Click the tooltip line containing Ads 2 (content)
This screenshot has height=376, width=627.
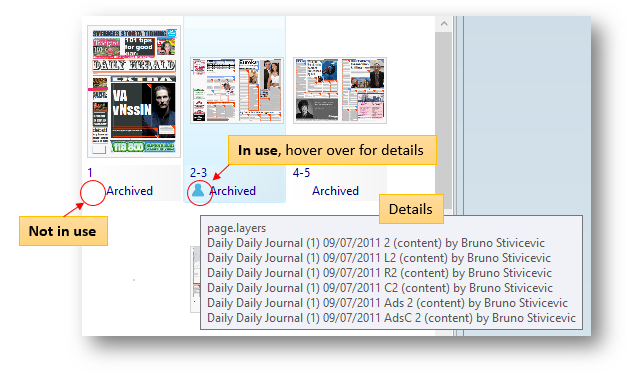coord(387,303)
